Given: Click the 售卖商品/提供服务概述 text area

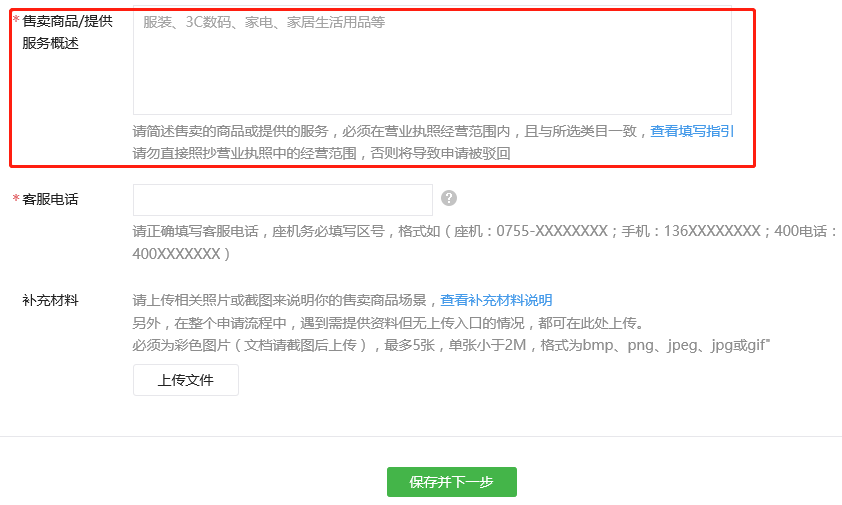Looking at the screenshot, I should coord(432,60).
